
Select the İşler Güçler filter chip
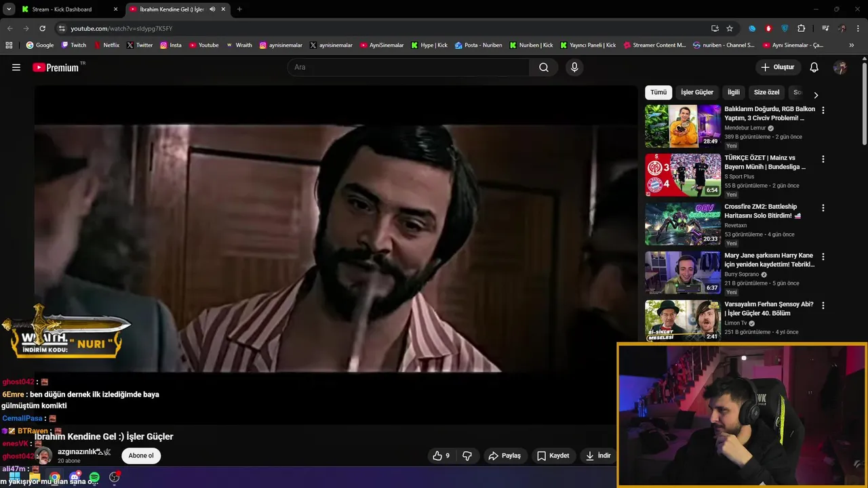point(697,92)
